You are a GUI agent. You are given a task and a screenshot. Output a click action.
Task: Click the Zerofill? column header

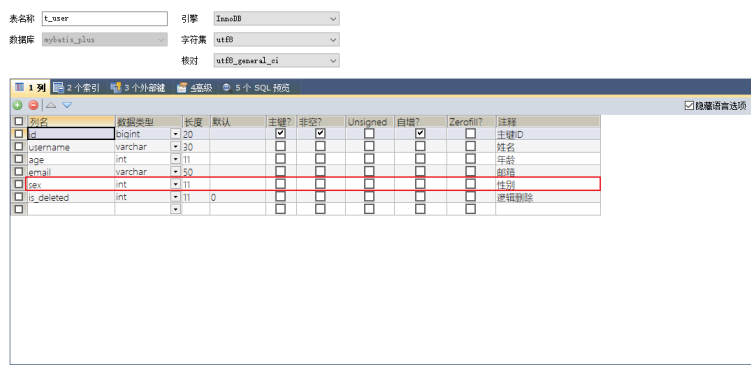[x=471, y=121]
